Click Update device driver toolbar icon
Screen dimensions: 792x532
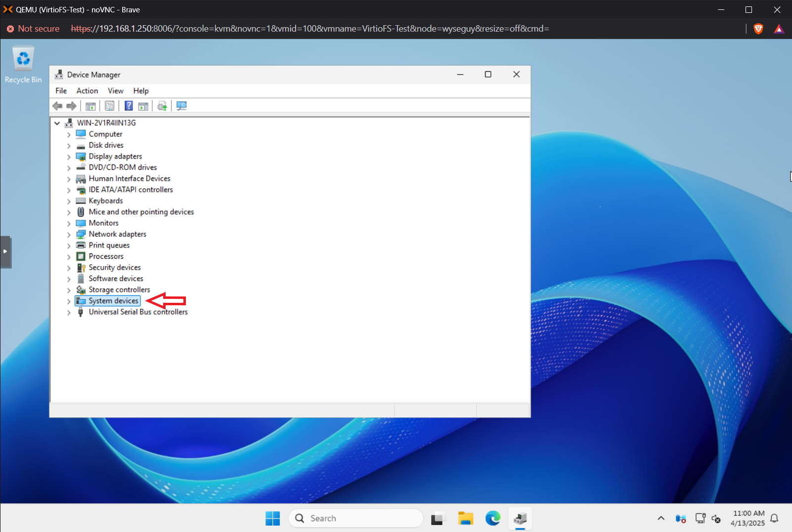click(162, 106)
